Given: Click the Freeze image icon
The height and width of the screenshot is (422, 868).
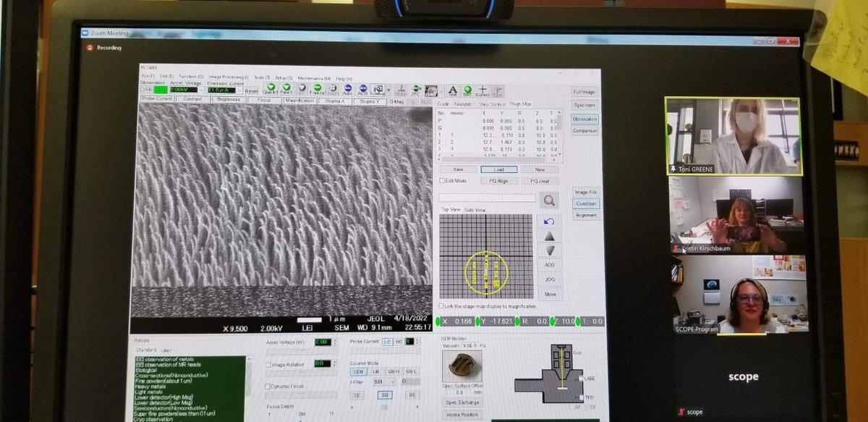Looking at the screenshot, I should [x=317, y=89].
